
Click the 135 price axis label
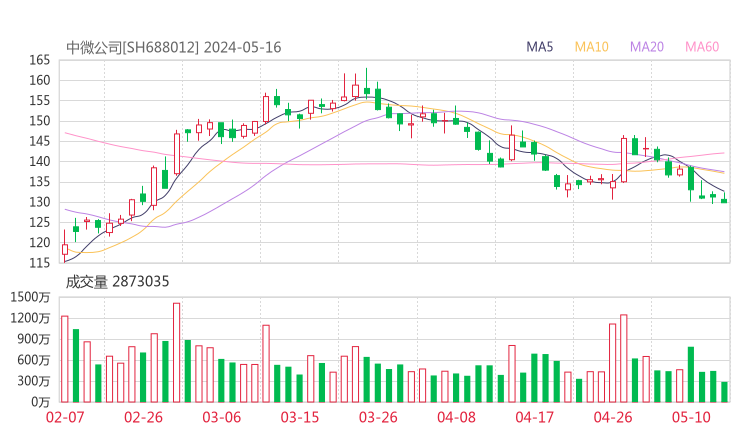pyautogui.click(x=40, y=182)
